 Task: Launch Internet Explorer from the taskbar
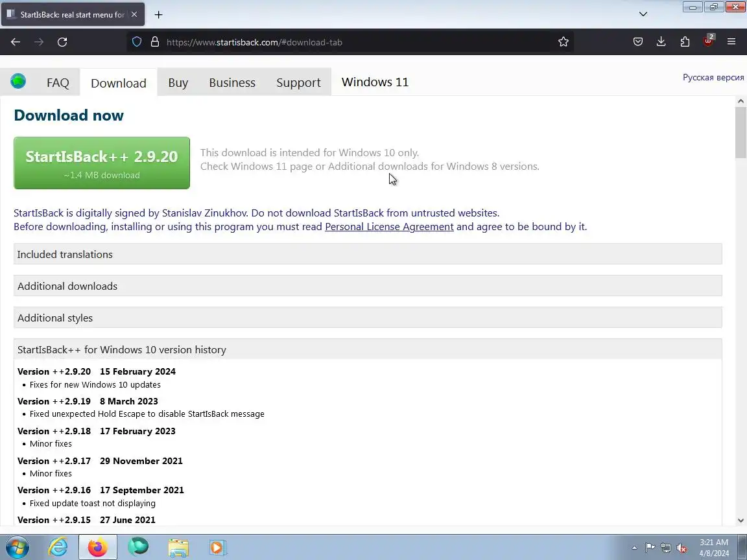[58, 547]
